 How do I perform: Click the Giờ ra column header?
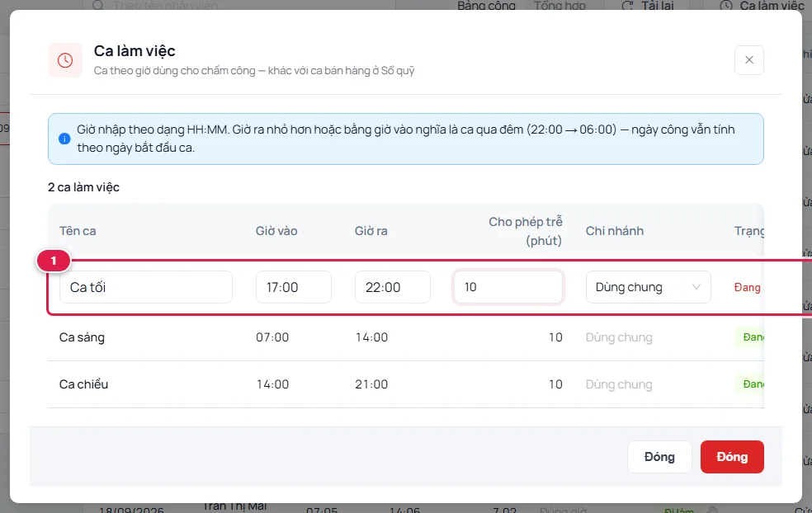click(371, 231)
